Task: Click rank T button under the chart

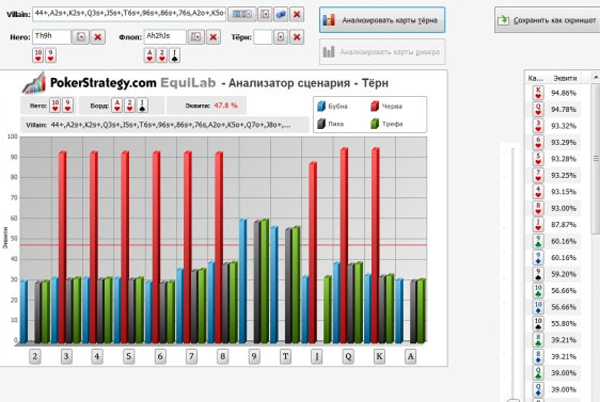Action: (x=285, y=356)
